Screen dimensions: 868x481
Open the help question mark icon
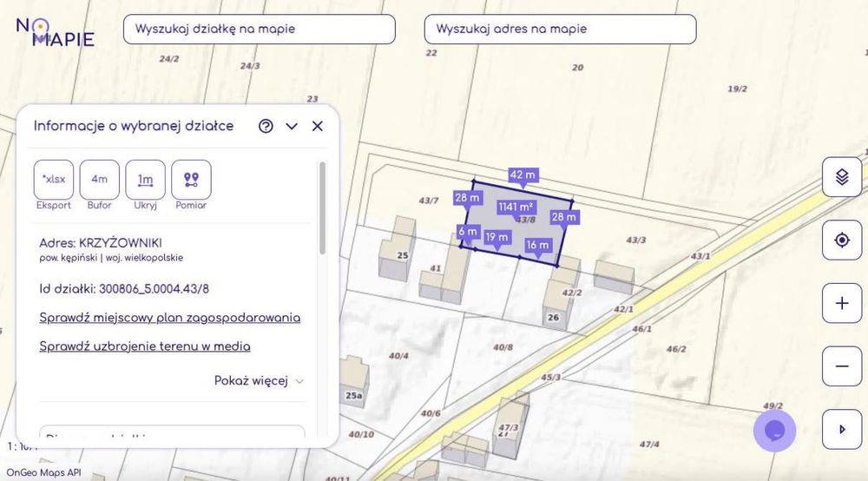(266, 126)
